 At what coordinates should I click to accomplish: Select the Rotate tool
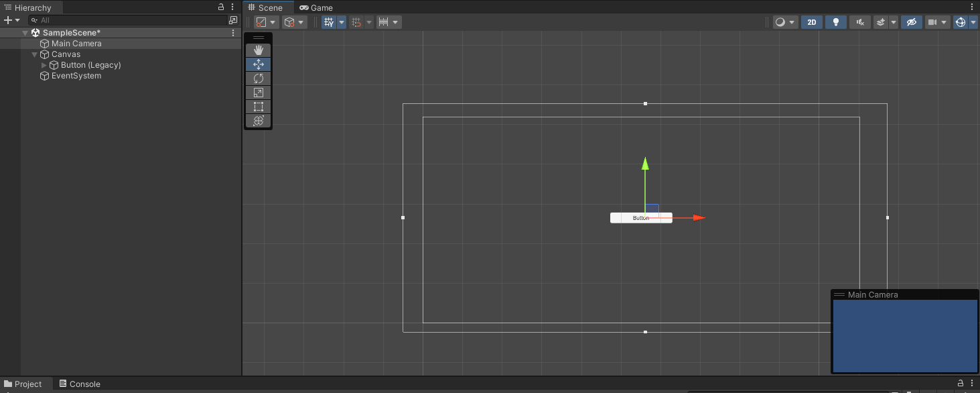pyautogui.click(x=258, y=78)
